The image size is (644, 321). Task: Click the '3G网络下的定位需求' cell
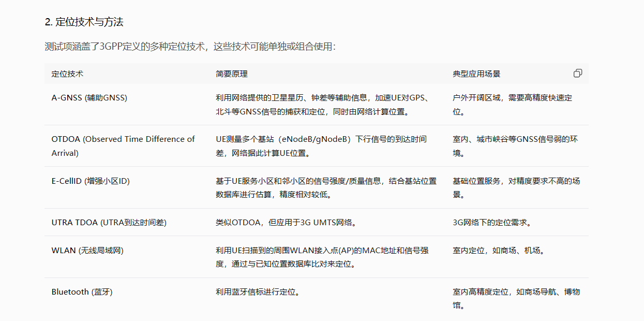(492, 223)
